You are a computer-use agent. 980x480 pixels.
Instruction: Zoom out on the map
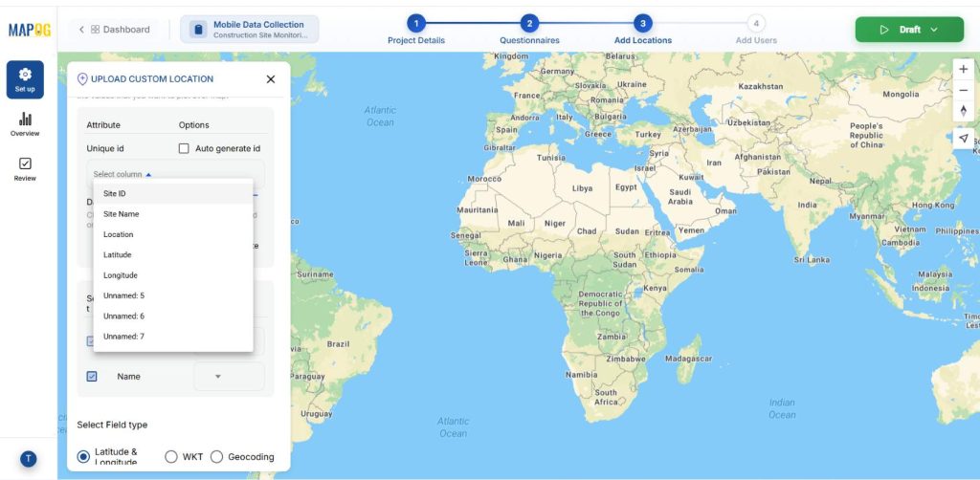(x=963, y=91)
